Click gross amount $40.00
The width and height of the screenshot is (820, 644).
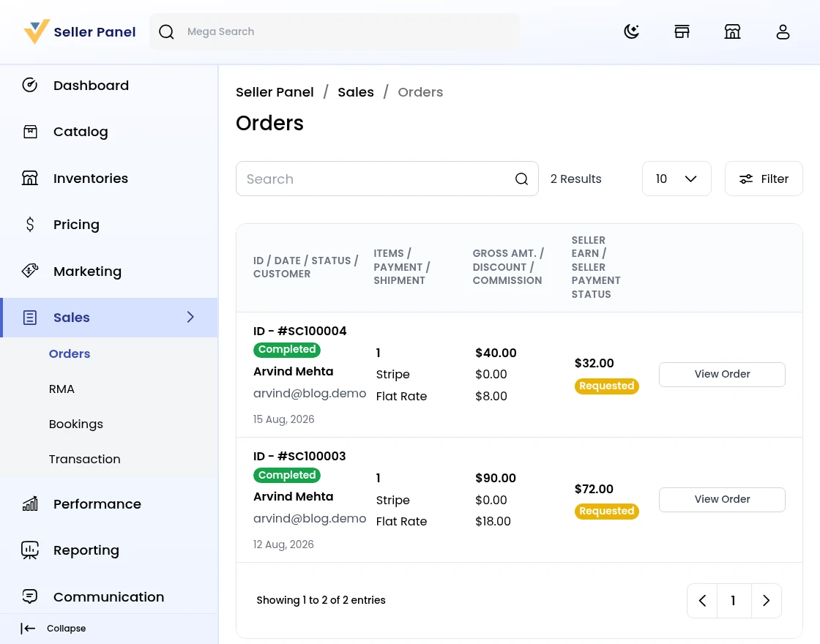496,353
